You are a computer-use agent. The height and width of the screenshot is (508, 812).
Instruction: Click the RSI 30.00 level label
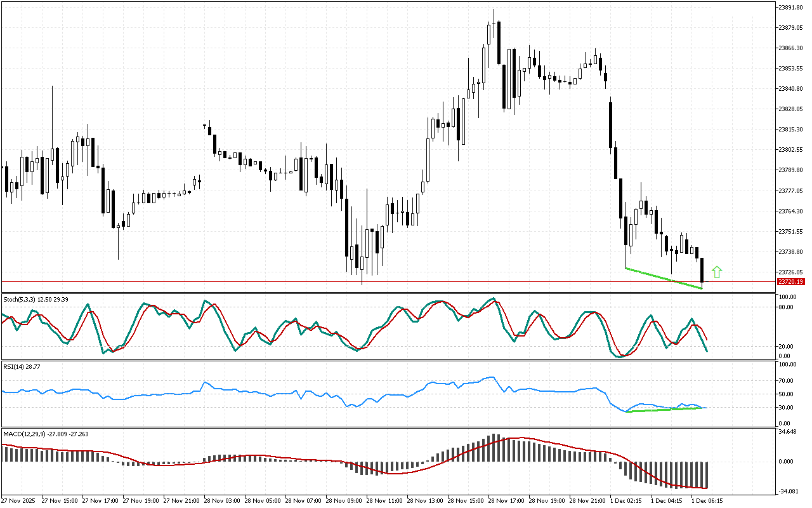tap(787, 407)
